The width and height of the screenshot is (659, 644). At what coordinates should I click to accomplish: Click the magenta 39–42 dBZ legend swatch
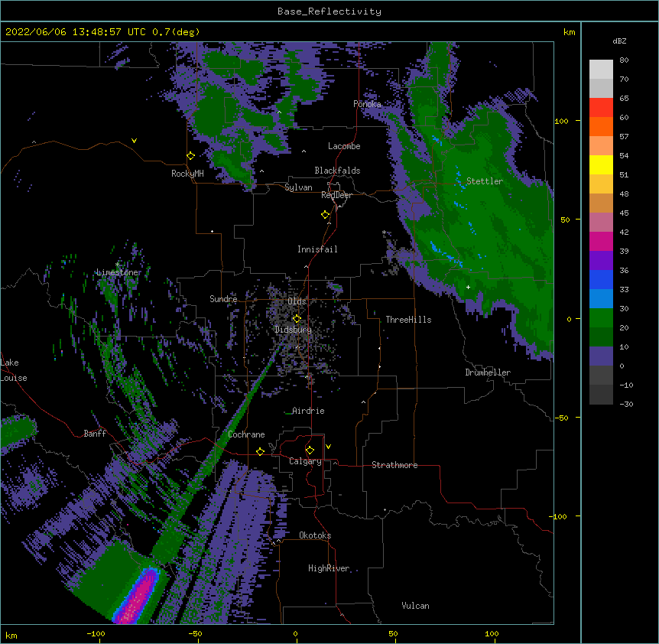tap(601, 241)
